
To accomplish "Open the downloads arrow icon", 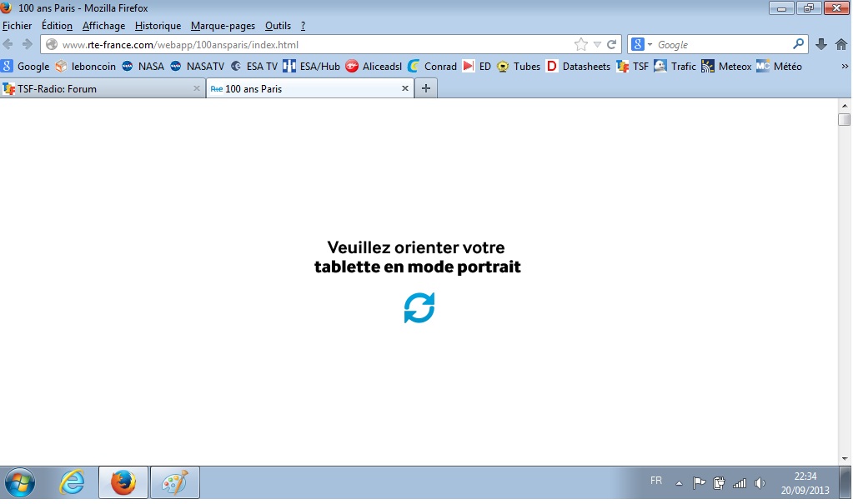I will (821, 45).
